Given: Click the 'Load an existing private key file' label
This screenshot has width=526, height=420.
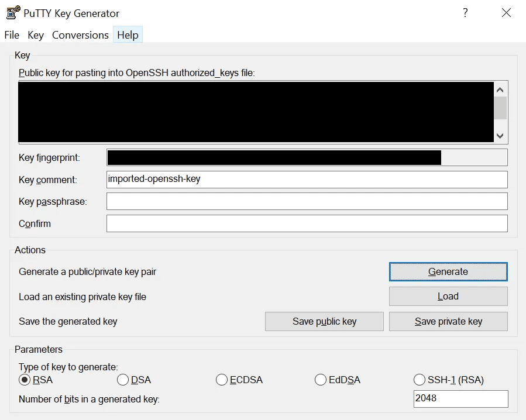Looking at the screenshot, I should [82, 297].
